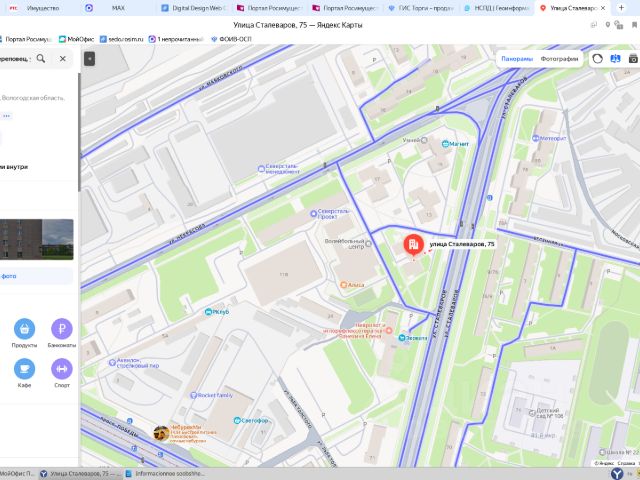Image resolution: width=640 pixels, height=480 pixels.
Task: Select the Продукты category icon
Action: 24,329
